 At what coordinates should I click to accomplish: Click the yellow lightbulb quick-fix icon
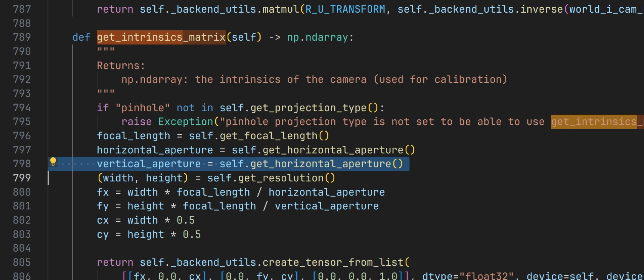(53, 161)
